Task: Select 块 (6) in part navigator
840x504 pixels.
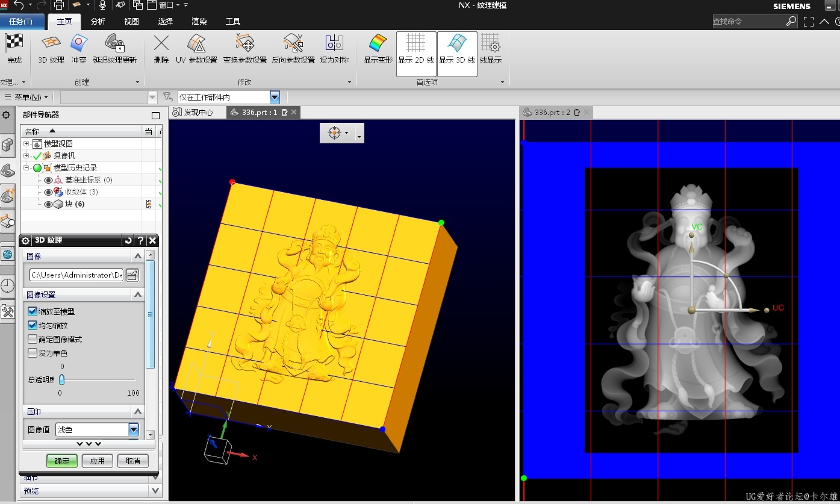Action: (75, 204)
